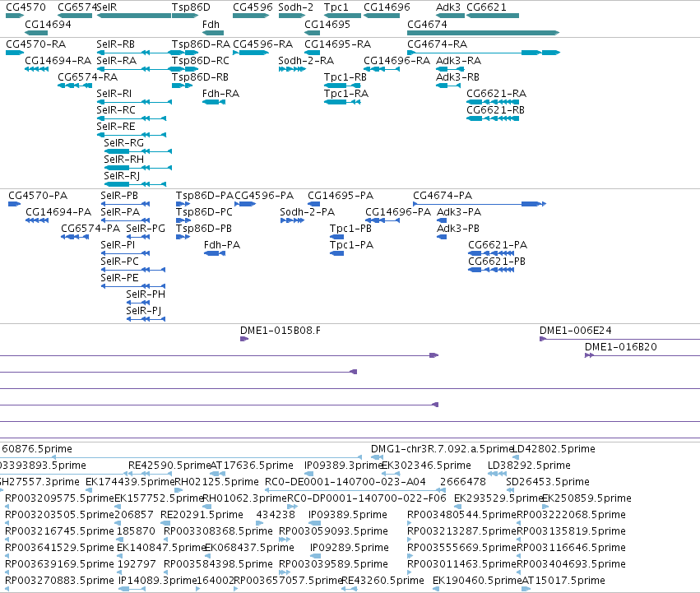Open transcript CG4570-RA label
The image size is (700, 593).
click(x=35, y=44)
